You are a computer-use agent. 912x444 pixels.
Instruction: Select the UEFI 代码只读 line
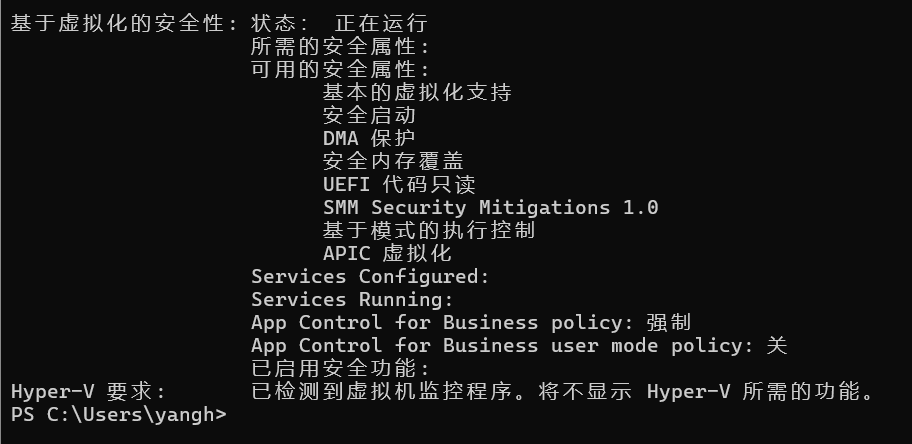click(x=399, y=184)
